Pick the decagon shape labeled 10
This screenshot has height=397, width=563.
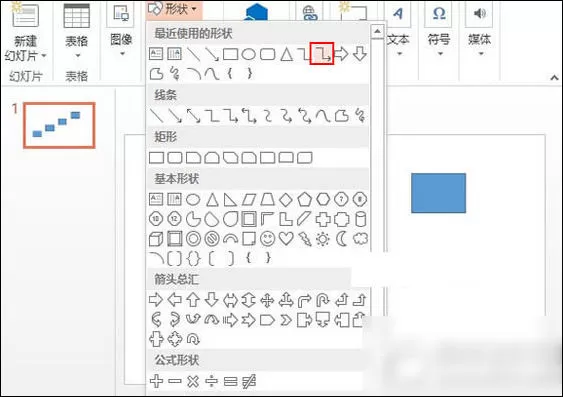pos(156,219)
